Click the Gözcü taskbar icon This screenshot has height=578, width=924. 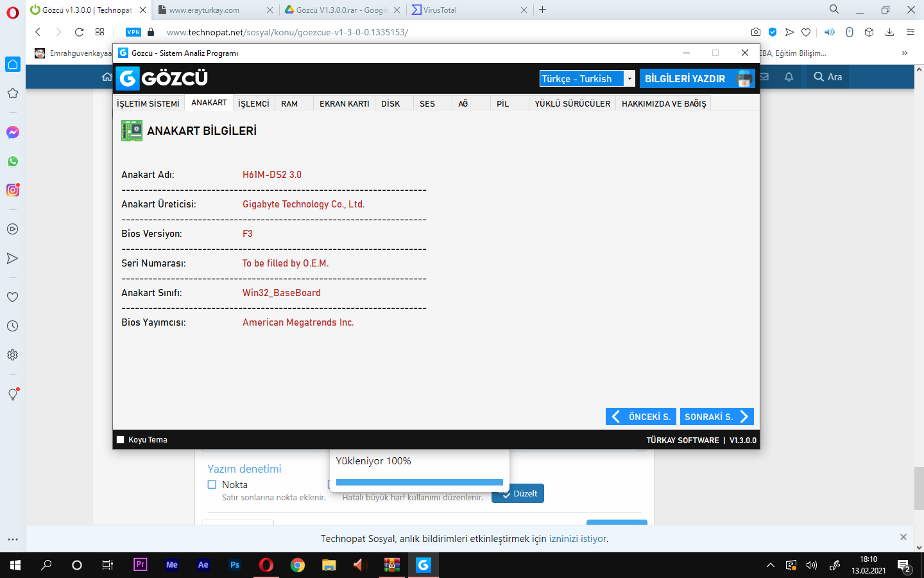coord(424,565)
